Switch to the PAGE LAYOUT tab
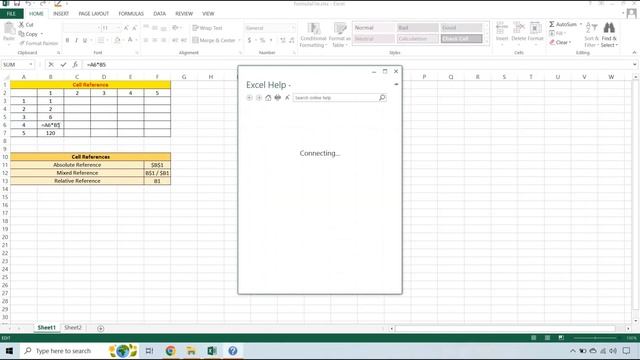The height and width of the screenshot is (360, 640). (93, 13)
